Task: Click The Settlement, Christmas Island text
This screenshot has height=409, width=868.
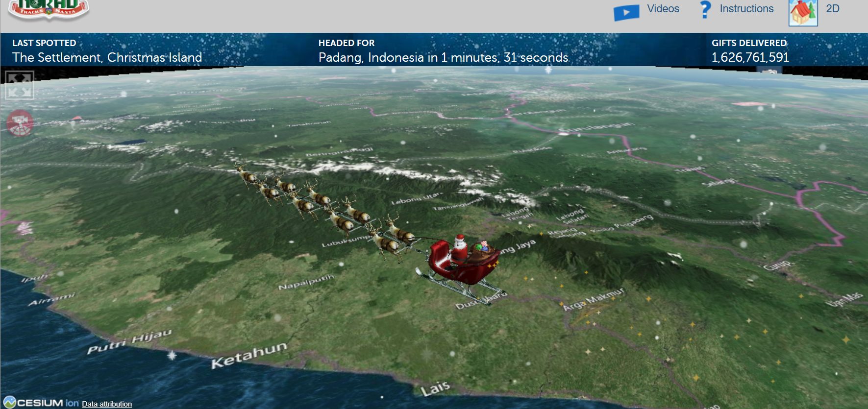Action: pyautogui.click(x=107, y=58)
